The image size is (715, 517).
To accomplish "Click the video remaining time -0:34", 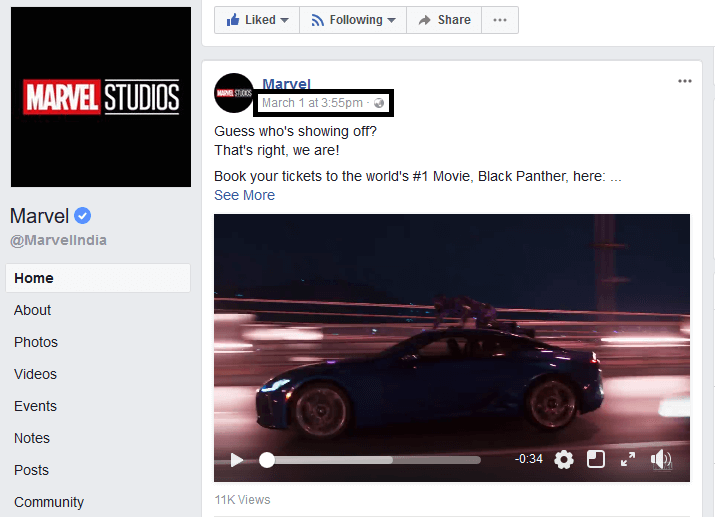I will tap(528, 459).
